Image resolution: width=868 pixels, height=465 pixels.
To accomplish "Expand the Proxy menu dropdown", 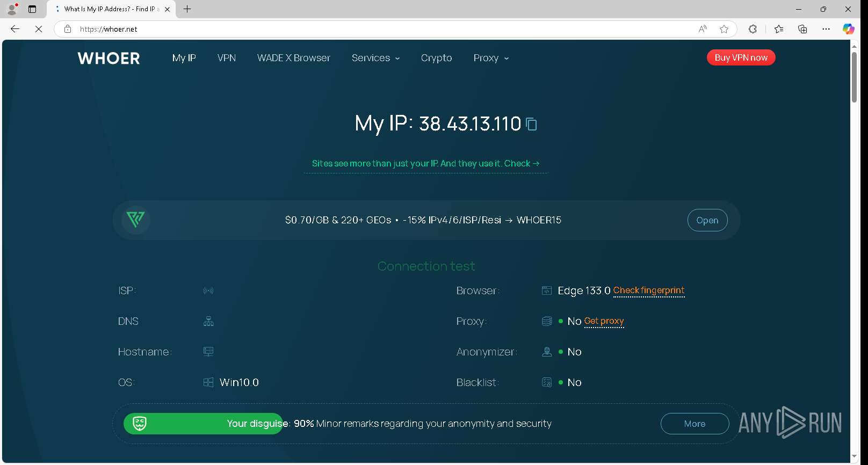I will point(491,58).
